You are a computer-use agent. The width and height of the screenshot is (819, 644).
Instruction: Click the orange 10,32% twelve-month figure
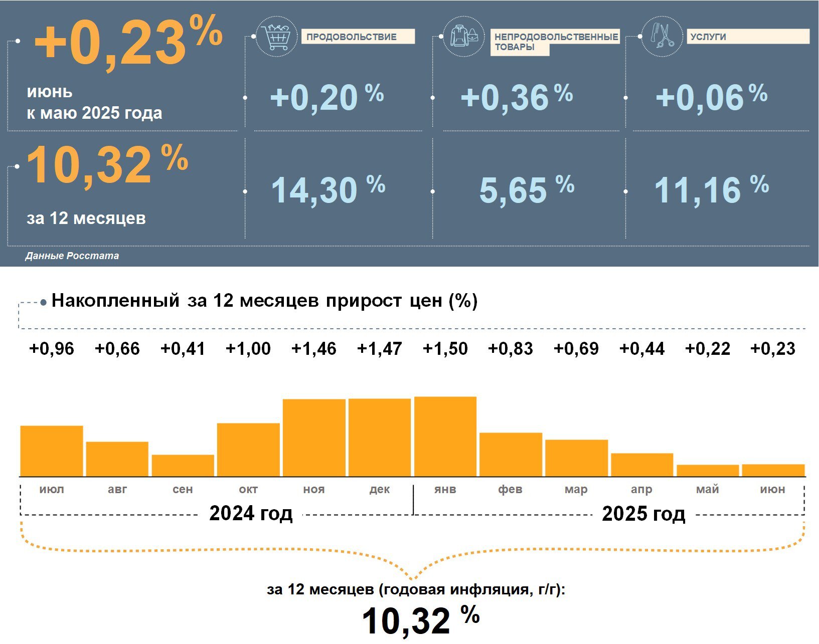(x=107, y=164)
